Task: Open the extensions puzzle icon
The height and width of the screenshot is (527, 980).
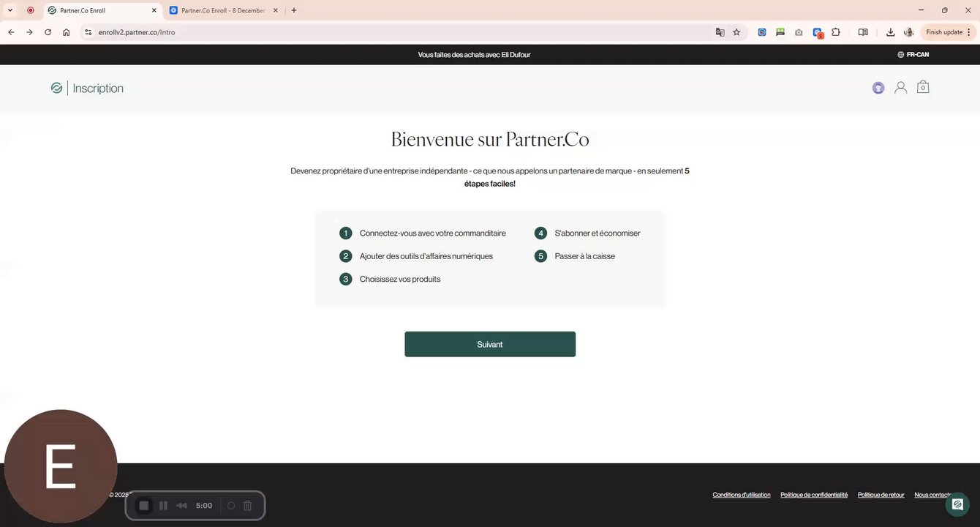Action: click(836, 32)
